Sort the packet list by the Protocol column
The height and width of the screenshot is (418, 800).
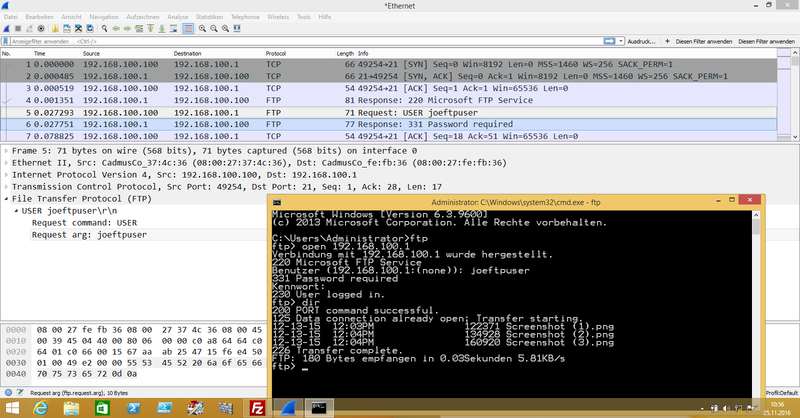tap(276, 53)
